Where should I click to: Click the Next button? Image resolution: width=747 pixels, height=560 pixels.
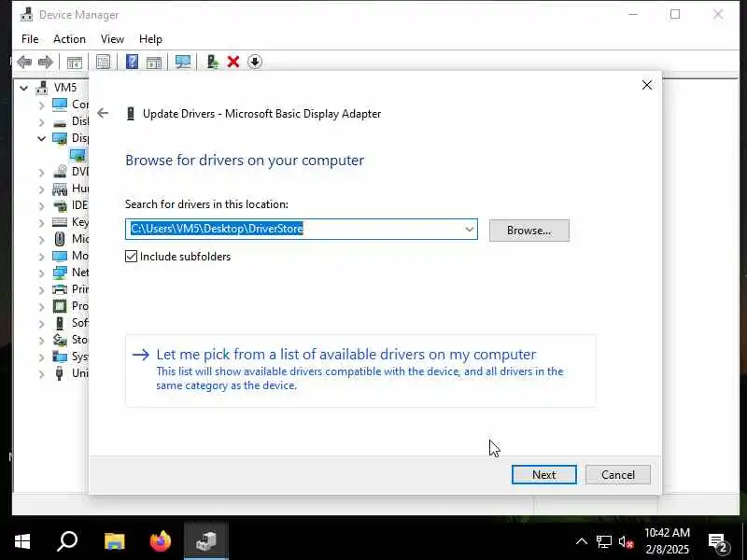544,475
